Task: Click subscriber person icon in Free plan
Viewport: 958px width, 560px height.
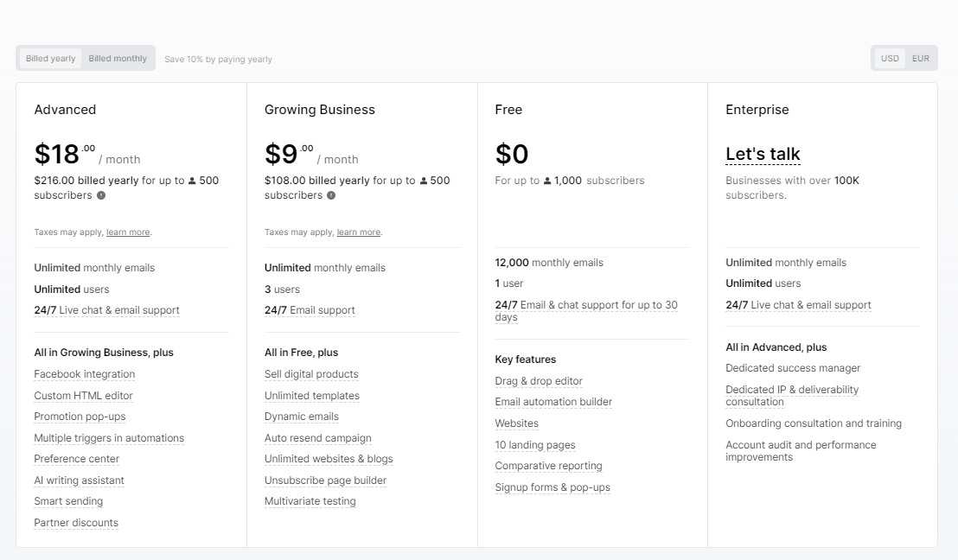Action: [x=547, y=181]
